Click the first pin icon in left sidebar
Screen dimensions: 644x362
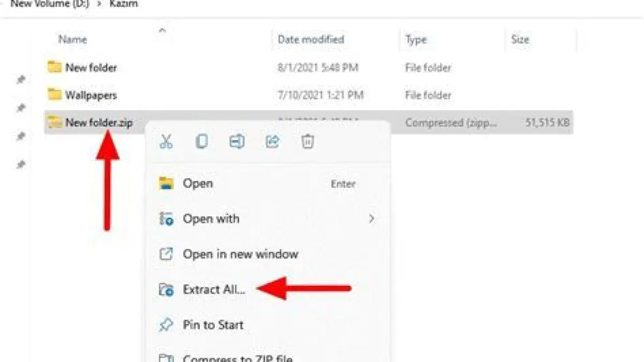tap(21, 79)
